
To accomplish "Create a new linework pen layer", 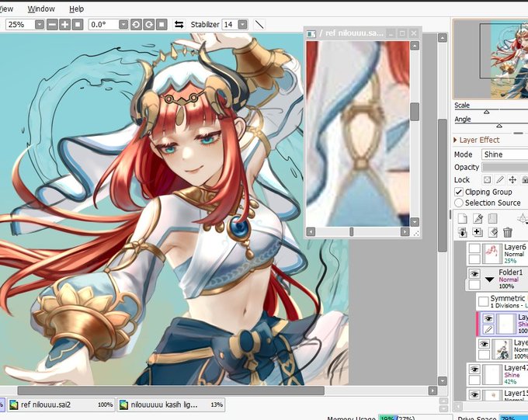I will tap(478, 218).
